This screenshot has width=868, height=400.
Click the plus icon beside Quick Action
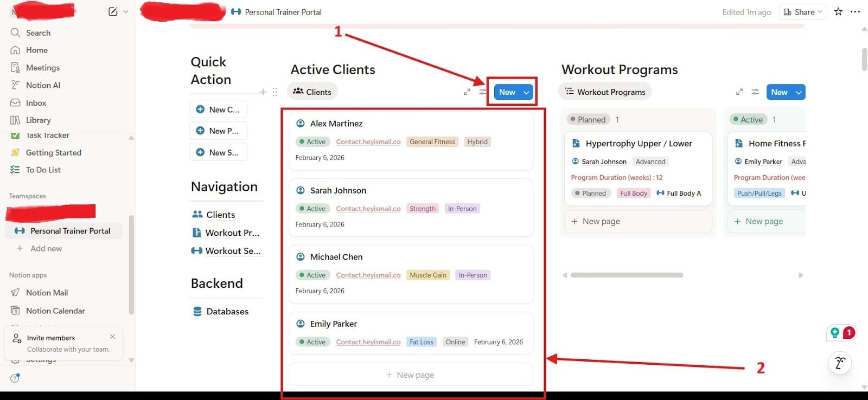[x=263, y=92]
